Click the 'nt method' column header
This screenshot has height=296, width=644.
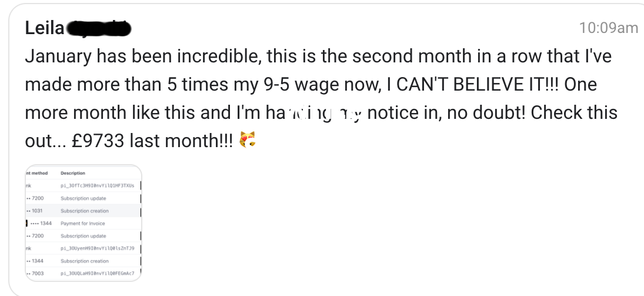point(36,173)
